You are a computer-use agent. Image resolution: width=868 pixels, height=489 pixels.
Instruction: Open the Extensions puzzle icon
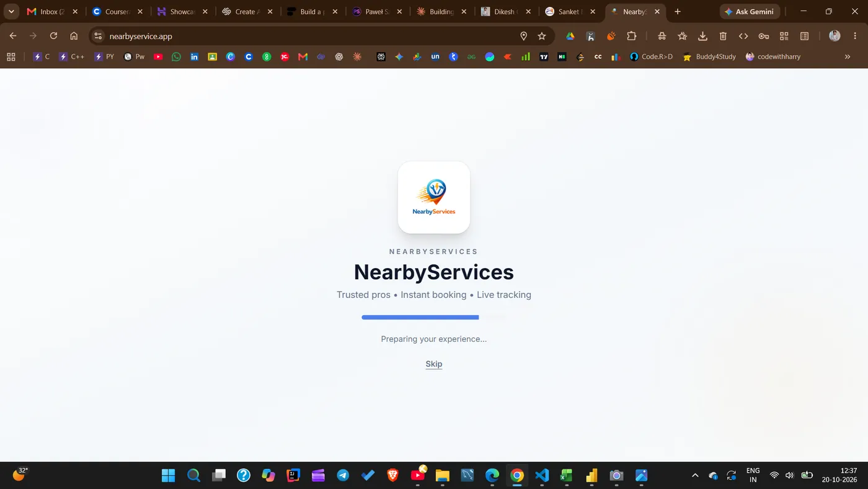click(x=632, y=36)
